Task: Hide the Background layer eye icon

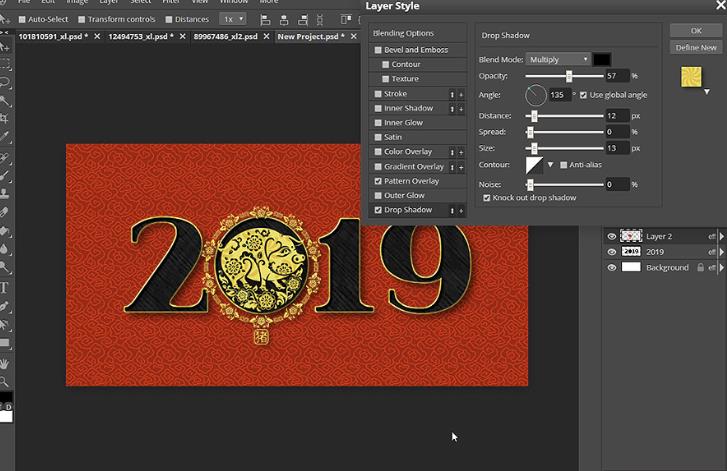Action: coord(612,267)
